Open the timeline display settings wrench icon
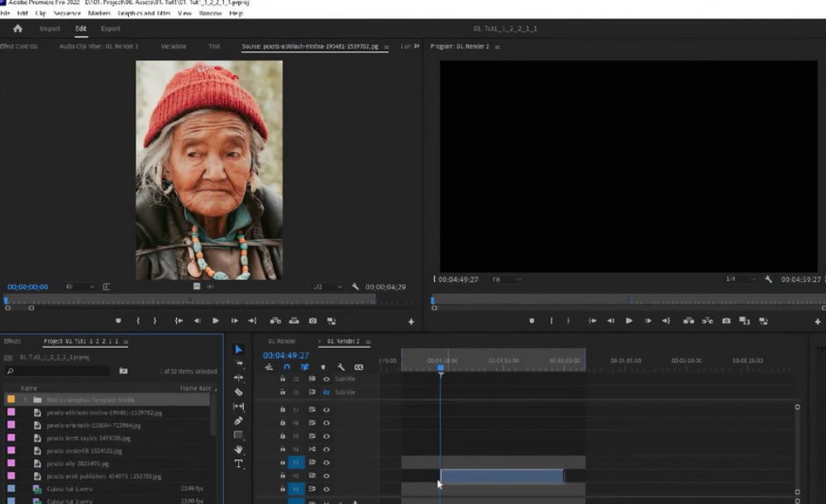This screenshot has height=504, width=826. 340,367
